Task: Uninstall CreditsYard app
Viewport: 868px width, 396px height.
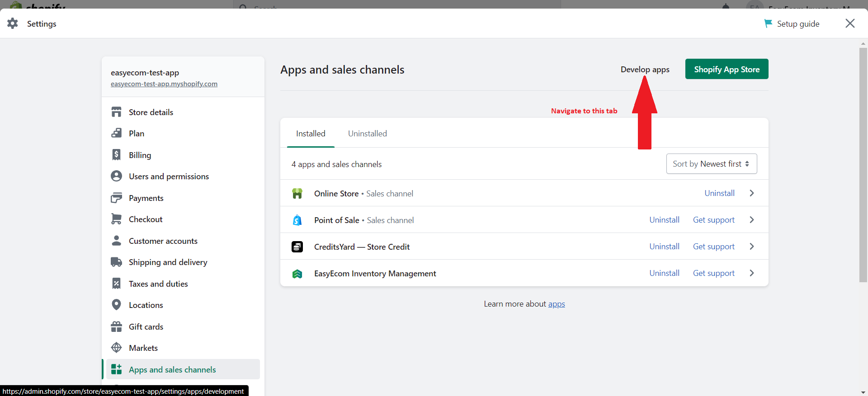Action: (x=664, y=247)
